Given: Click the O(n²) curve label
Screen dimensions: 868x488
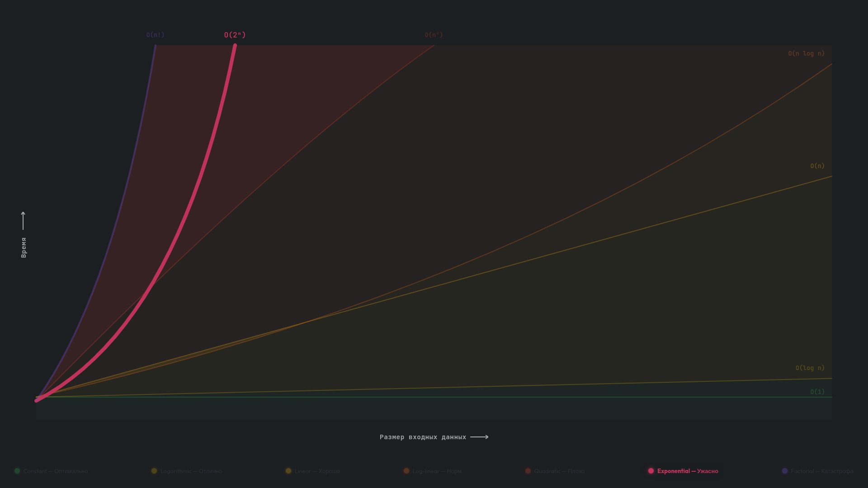Looking at the screenshot, I should pyautogui.click(x=434, y=35).
